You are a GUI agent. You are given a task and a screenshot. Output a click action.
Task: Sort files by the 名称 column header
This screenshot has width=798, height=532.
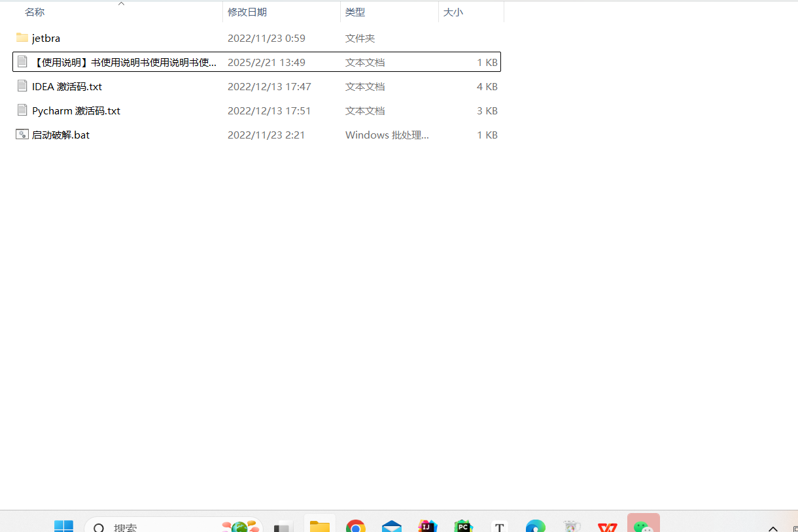click(35, 12)
